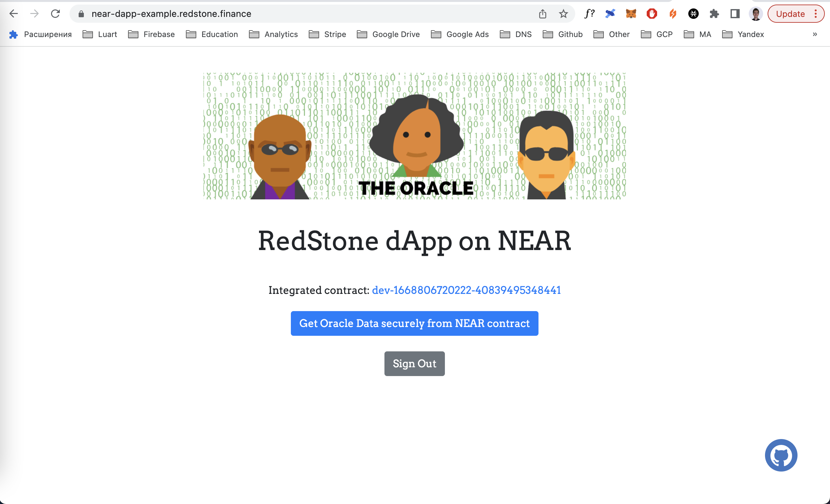Click the MetaMask fox extension icon

click(631, 14)
